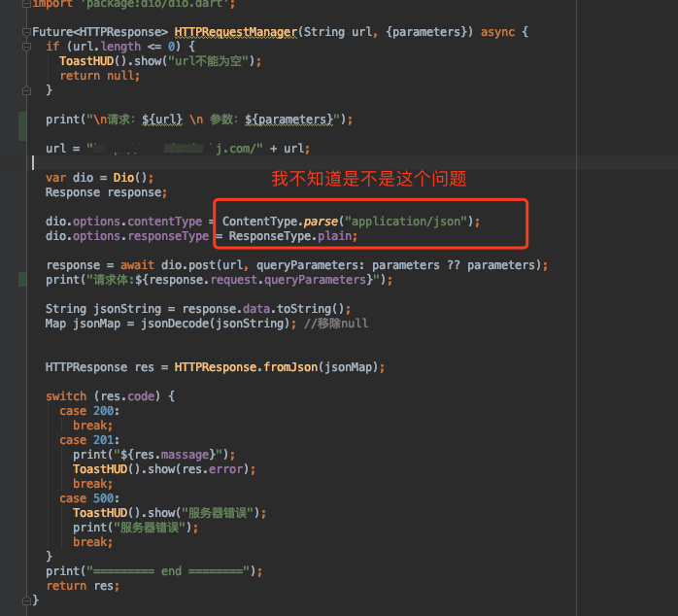Click break; under case 500
The width and height of the screenshot is (678, 616).
(x=93, y=542)
